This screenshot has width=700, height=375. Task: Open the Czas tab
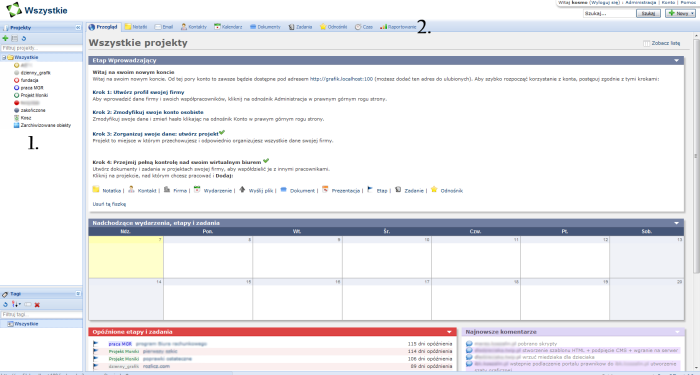click(x=363, y=27)
